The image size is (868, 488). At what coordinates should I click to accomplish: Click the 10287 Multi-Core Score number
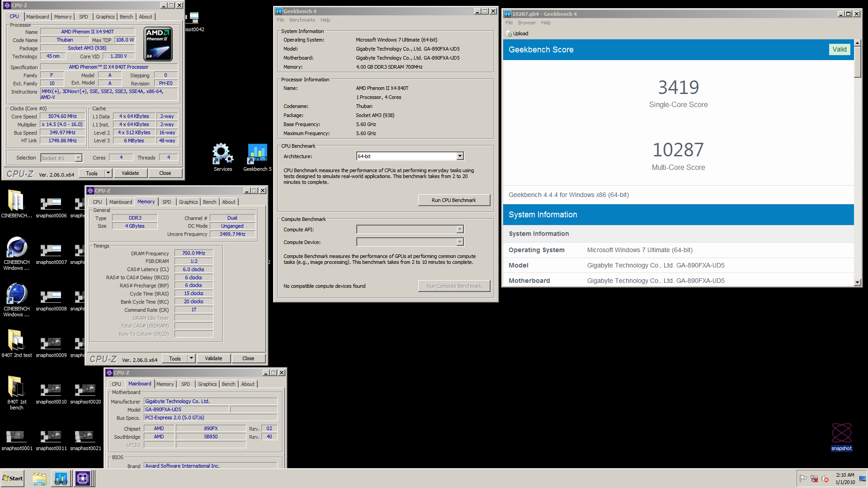pyautogui.click(x=678, y=150)
